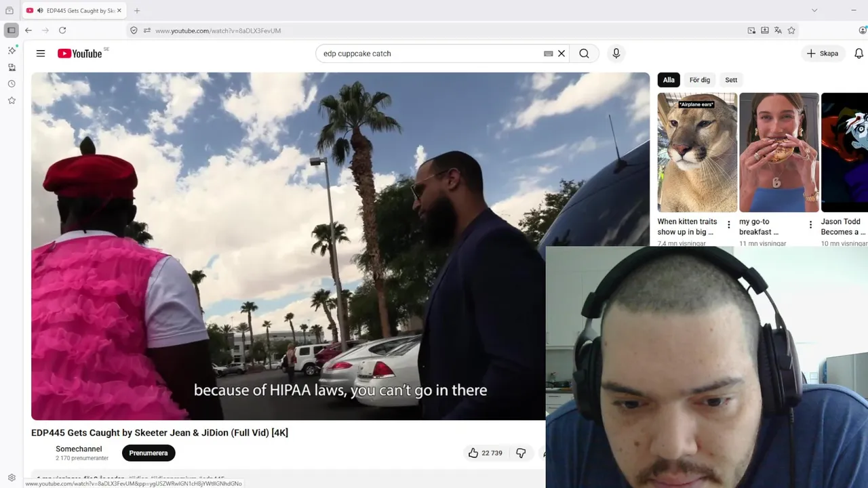Click the 'Skapa' create button
The width and height of the screenshot is (868, 488).
823,54
